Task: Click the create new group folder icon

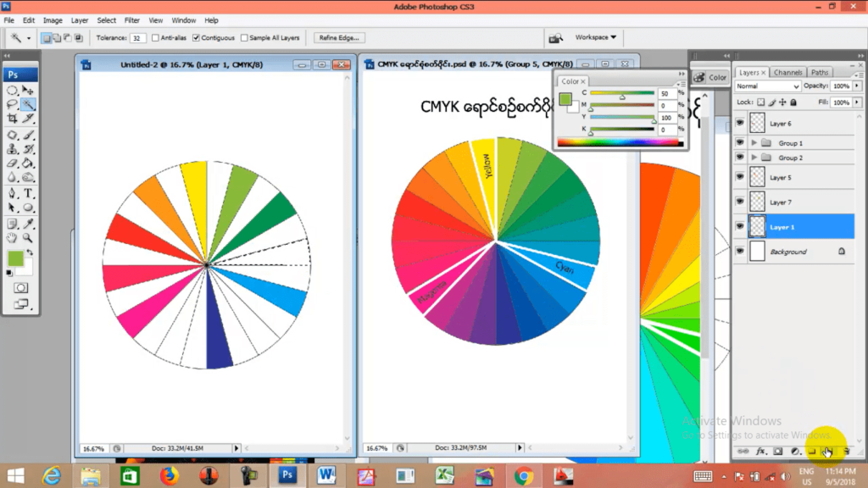Action: (x=812, y=452)
